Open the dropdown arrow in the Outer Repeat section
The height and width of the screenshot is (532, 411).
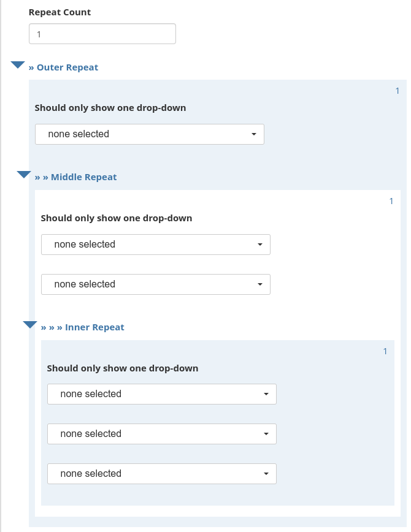point(255,134)
